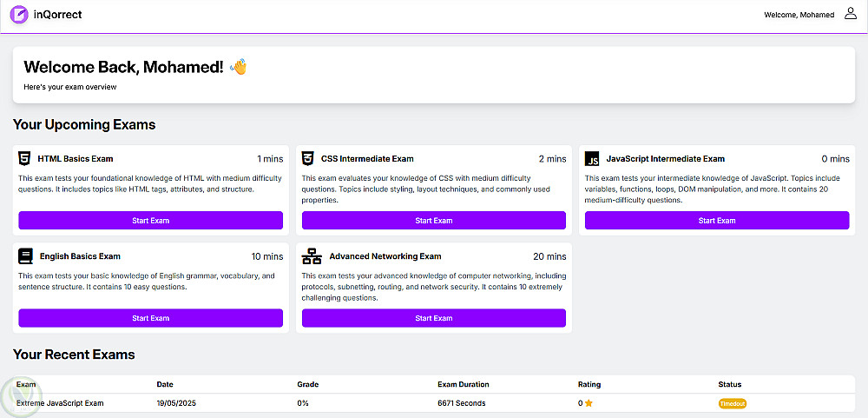Viewport: 868px width, 418px height.
Task: Click the Timedout status badge
Action: (733, 403)
